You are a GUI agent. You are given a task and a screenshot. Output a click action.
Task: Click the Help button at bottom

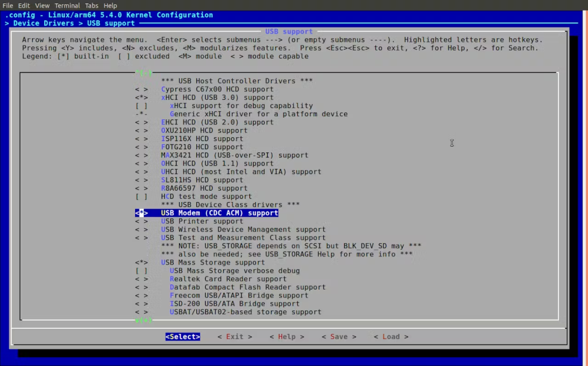coord(287,337)
